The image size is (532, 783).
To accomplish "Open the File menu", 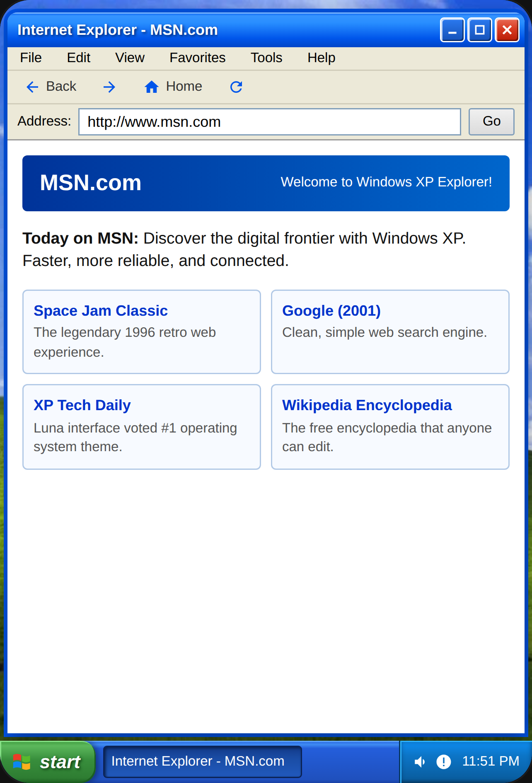I will point(31,58).
